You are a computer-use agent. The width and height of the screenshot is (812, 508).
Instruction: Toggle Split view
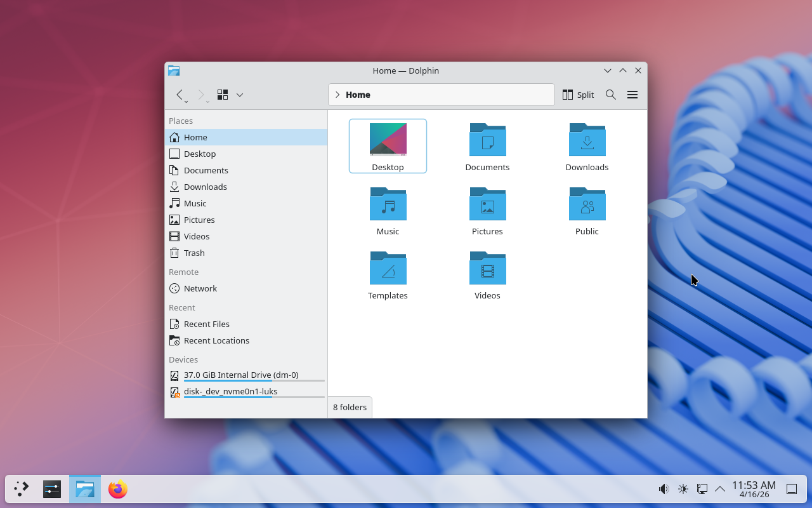pyautogui.click(x=578, y=95)
